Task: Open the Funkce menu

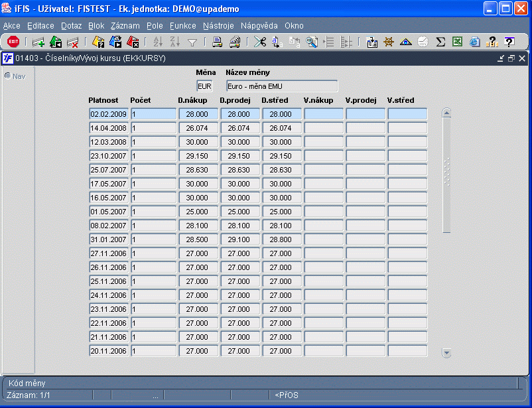Action: point(183,26)
